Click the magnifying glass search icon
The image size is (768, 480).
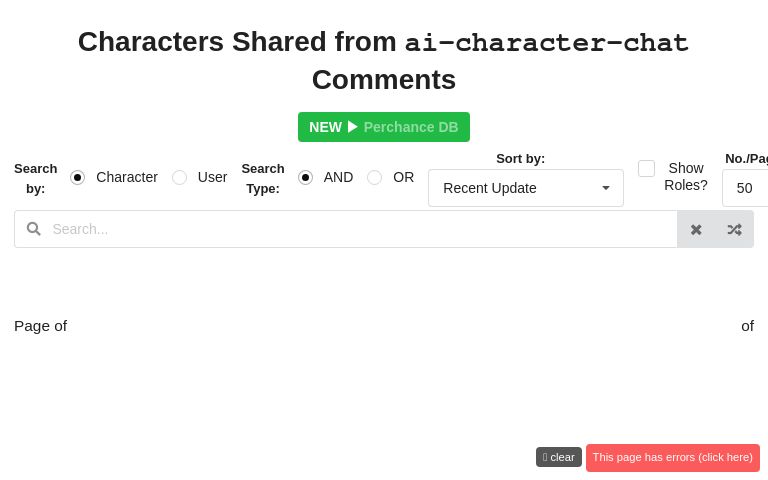coord(34,229)
